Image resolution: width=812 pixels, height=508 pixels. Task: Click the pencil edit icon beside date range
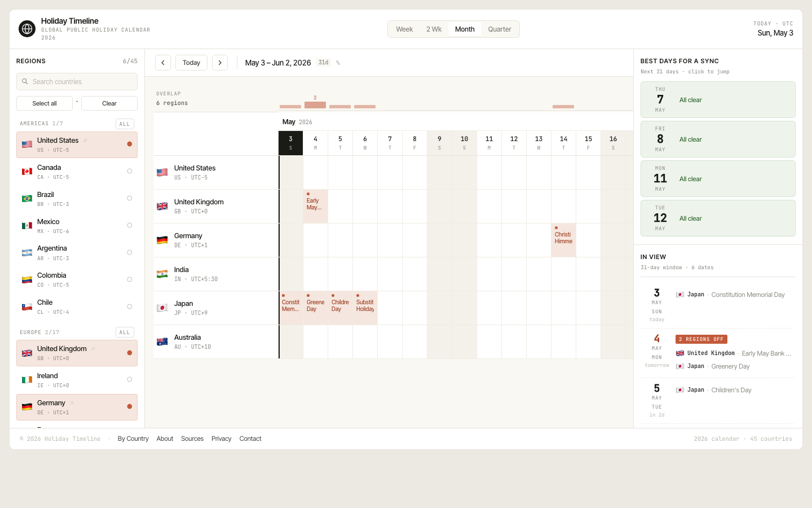coord(338,63)
